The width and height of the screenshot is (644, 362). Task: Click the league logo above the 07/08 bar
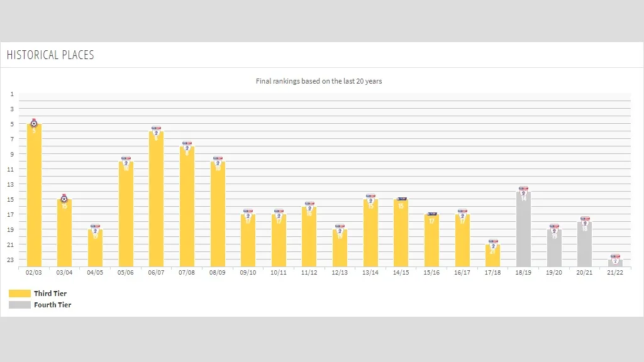(x=187, y=146)
